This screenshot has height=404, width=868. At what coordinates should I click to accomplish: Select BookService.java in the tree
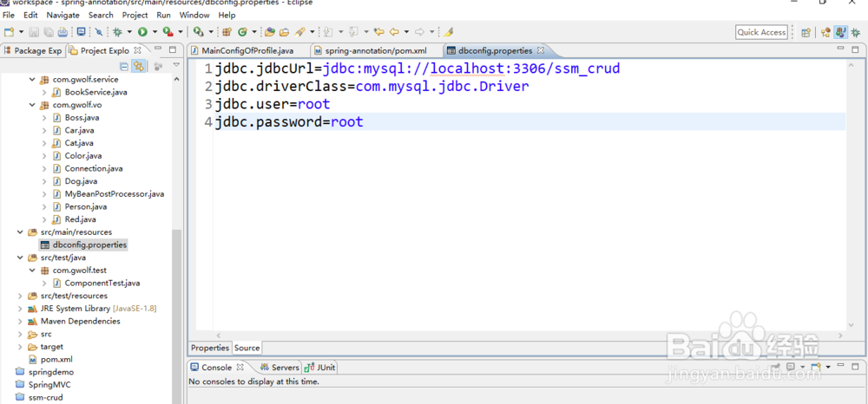(95, 92)
